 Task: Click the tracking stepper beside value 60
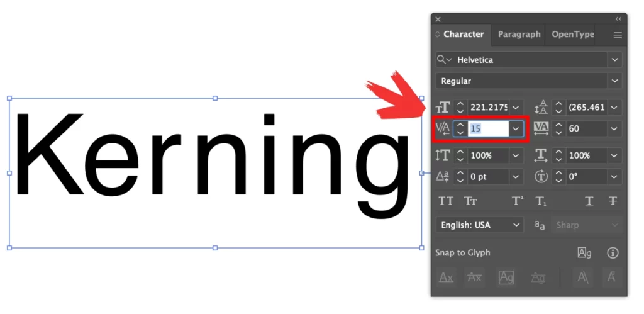(x=558, y=129)
